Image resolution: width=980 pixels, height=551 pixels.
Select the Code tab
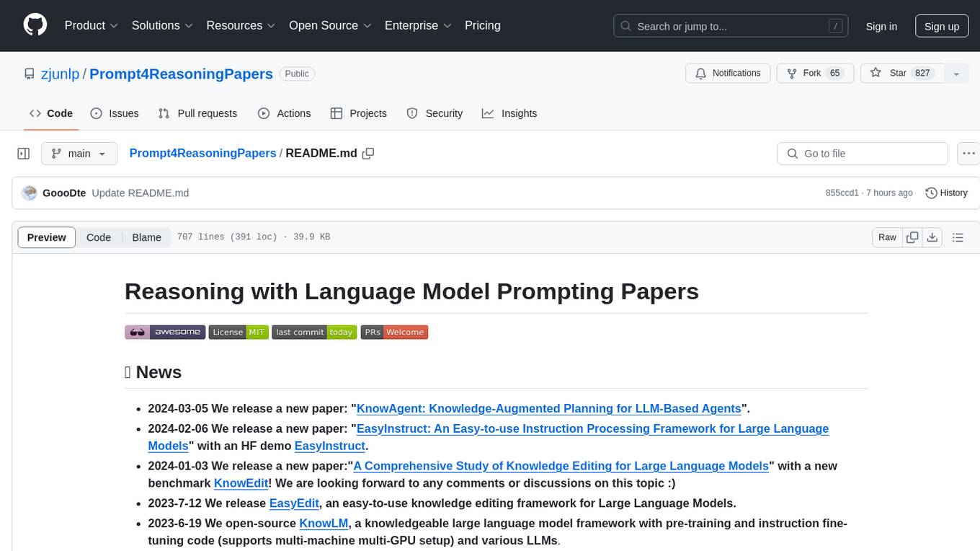[51, 113]
